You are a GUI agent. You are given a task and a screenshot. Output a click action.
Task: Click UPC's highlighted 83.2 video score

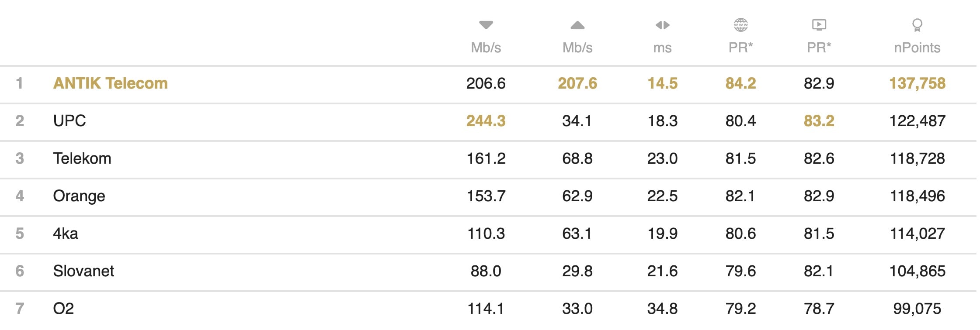(x=819, y=121)
